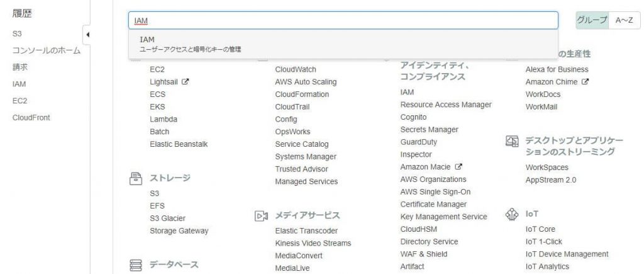This screenshot has width=644, height=274.
Task: Open Lambda service
Action: 164,119
